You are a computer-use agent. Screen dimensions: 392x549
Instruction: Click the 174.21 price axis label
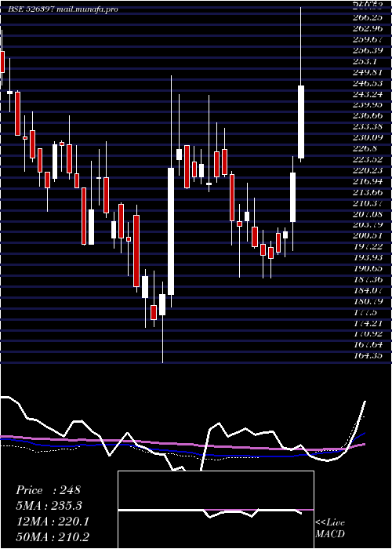click(368, 323)
